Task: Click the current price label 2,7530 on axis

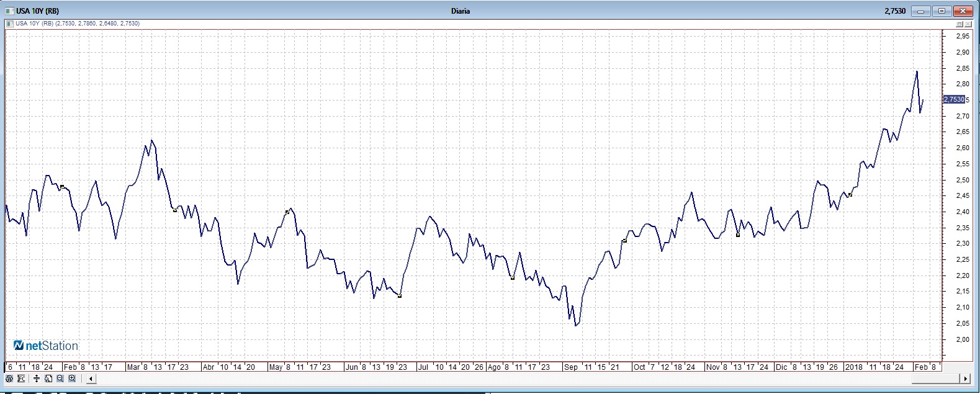Action: coord(953,99)
